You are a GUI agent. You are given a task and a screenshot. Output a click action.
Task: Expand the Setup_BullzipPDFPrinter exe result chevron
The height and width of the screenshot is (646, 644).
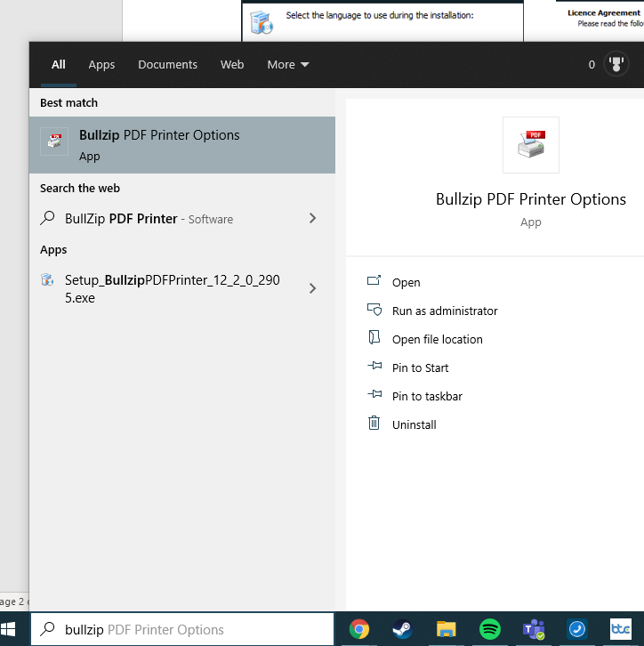[x=312, y=288]
